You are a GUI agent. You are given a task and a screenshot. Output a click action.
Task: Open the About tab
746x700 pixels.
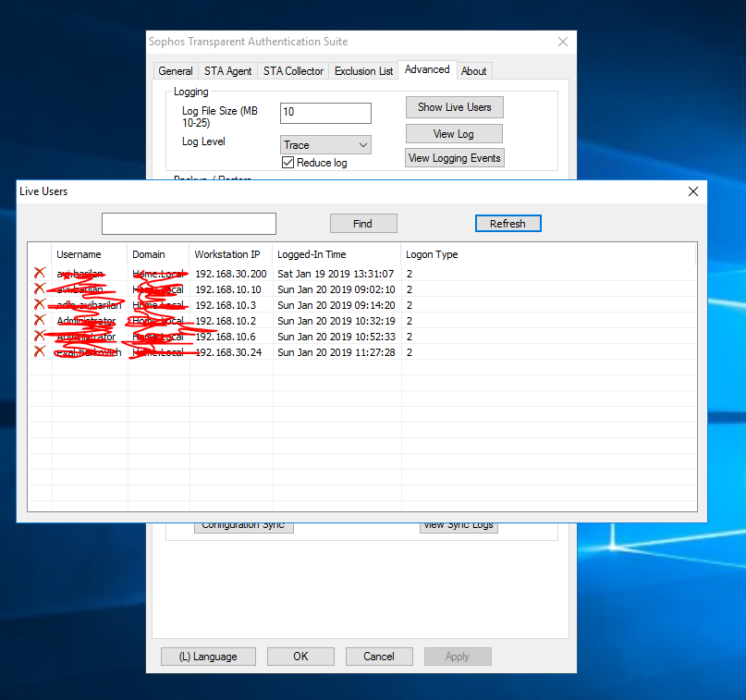click(x=474, y=71)
